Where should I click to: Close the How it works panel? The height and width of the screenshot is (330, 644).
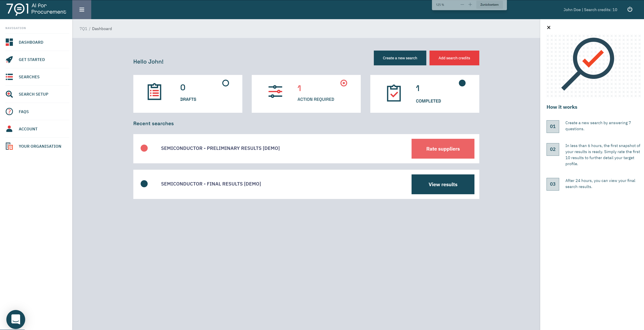[x=549, y=28]
